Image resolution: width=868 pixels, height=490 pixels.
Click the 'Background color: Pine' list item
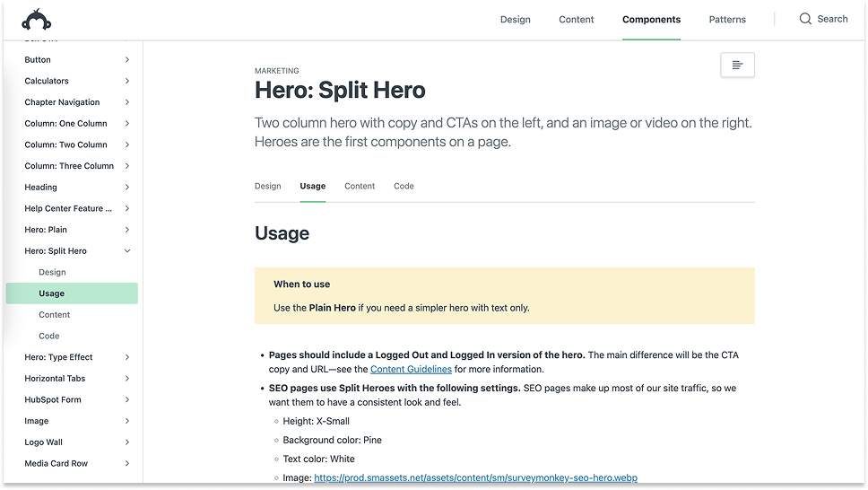click(x=332, y=440)
